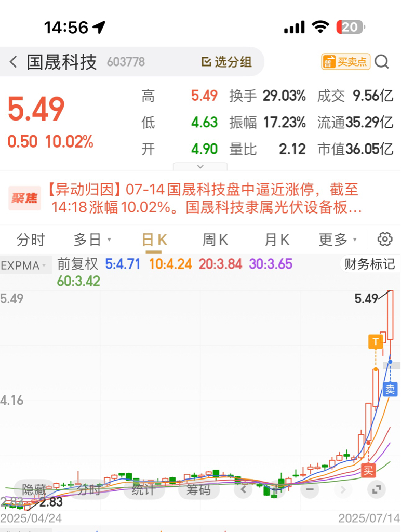Tap the 隐藏 hide overlay button
401x532 pixels.
pyautogui.click(x=34, y=489)
